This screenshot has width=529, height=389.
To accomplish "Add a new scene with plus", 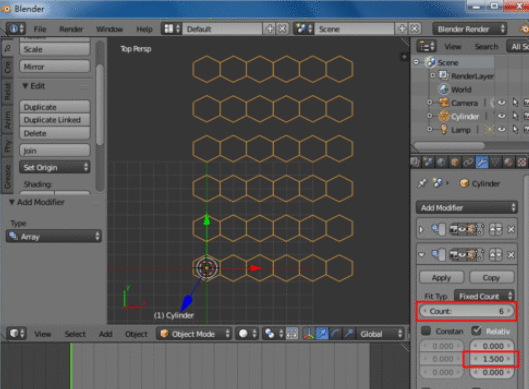I will pos(401,29).
